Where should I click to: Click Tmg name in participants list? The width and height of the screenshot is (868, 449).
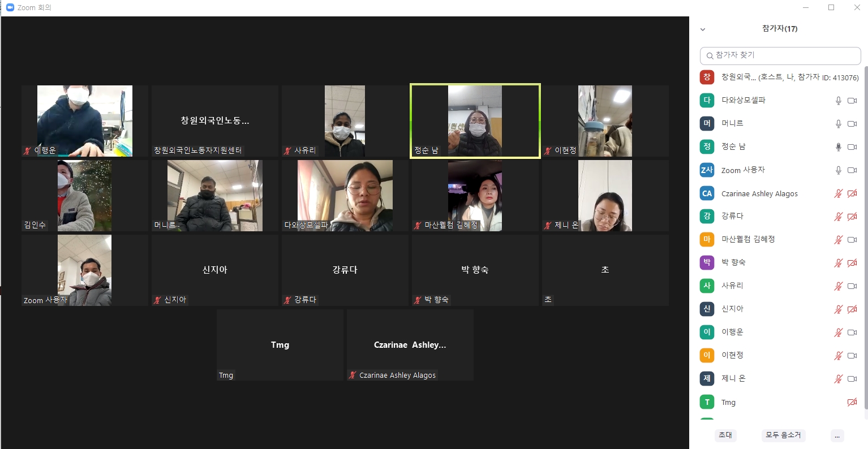[x=728, y=403]
